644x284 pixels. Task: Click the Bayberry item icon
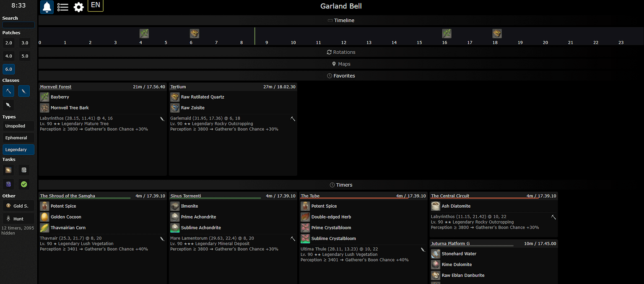pyautogui.click(x=44, y=97)
